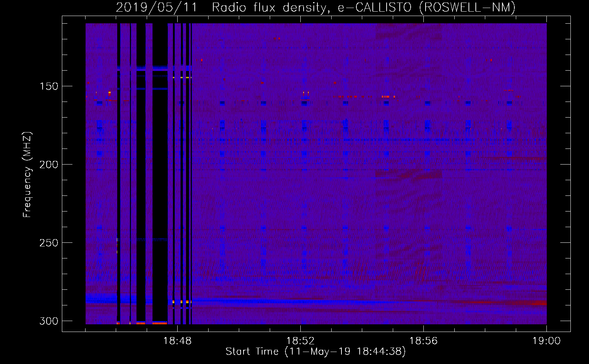This screenshot has height=364, width=589.
Task: Click the 200 frequency tick label
Action: click(49, 165)
